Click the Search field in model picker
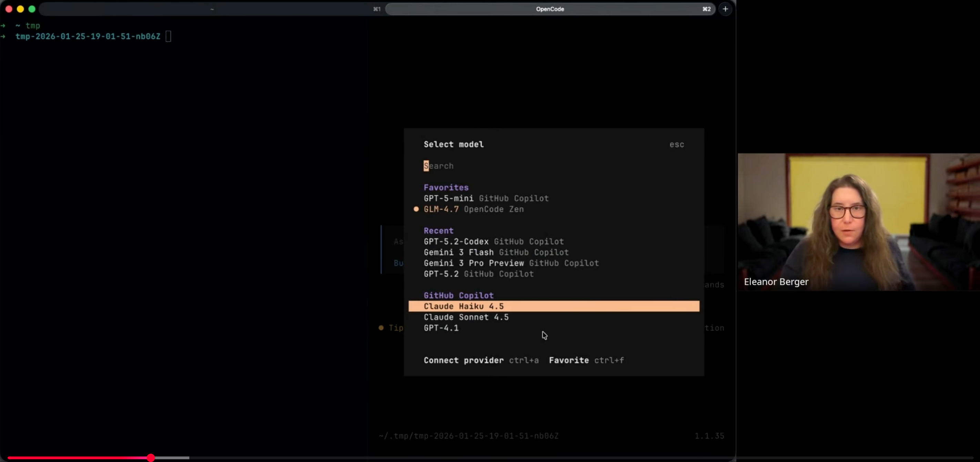The width and height of the screenshot is (980, 462). [x=439, y=166]
